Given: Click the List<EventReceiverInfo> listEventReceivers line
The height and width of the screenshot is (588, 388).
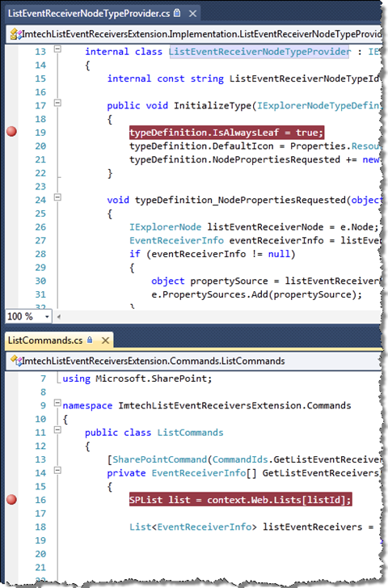Looking at the screenshot, I should (251, 527).
